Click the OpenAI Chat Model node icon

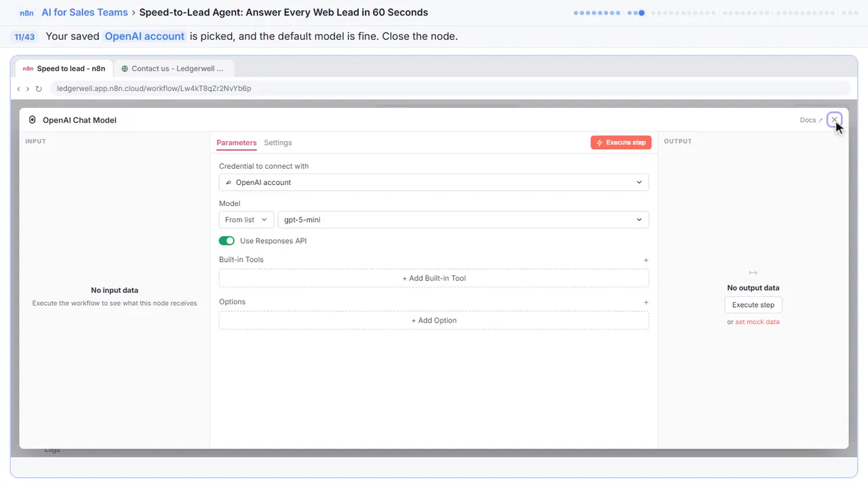point(32,120)
